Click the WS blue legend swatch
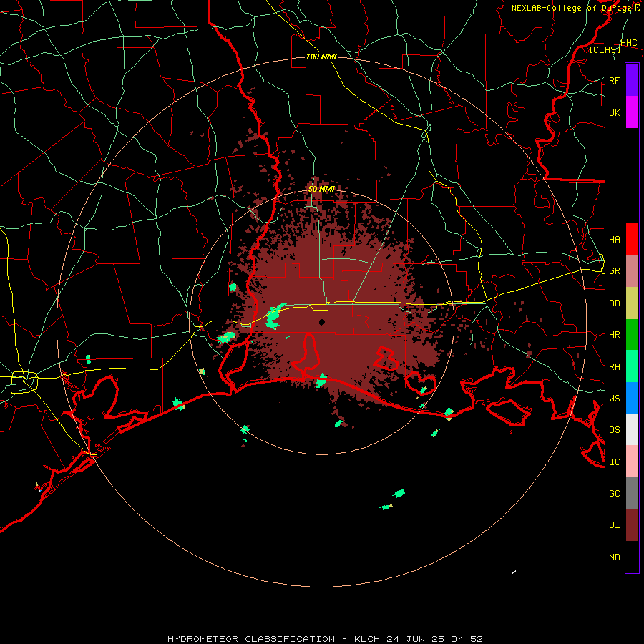This screenshot has height=644, width=644. tap(632, 398)
